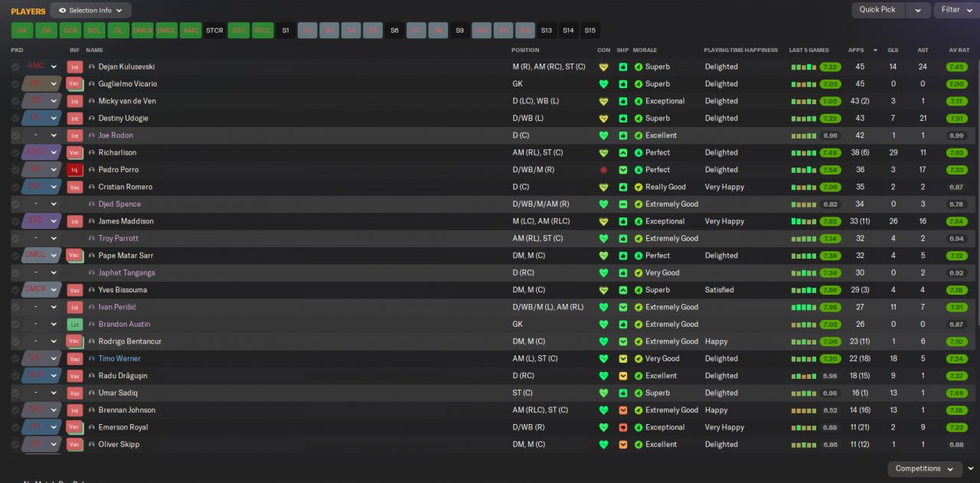Viewport: 980px width, 483px height.
Task: Click James Maddison's 7.54 average rating
Action: [956, 221]
